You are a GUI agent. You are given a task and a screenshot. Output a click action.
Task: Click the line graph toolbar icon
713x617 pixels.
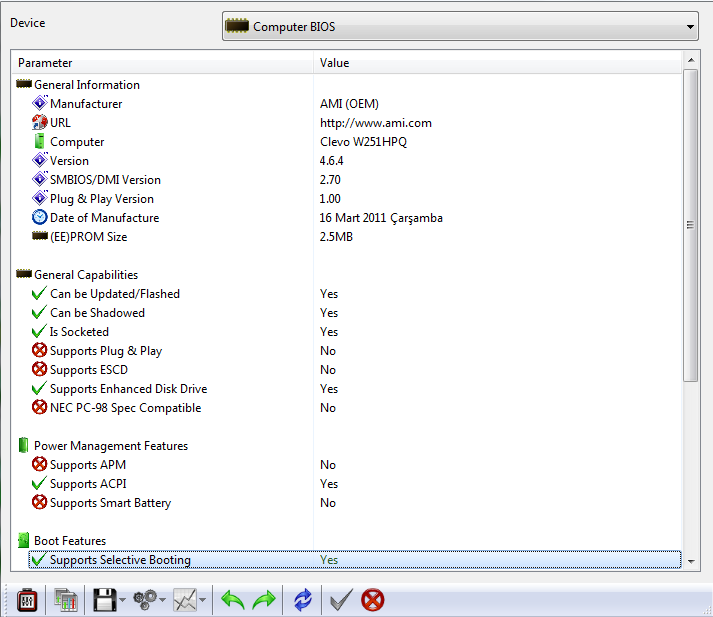point(185,600)
